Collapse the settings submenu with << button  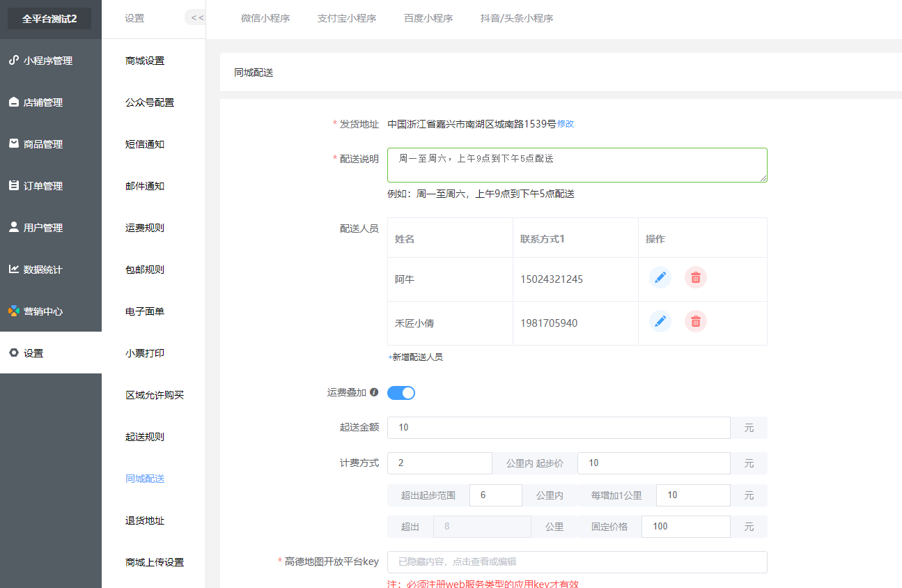point(196,18)
